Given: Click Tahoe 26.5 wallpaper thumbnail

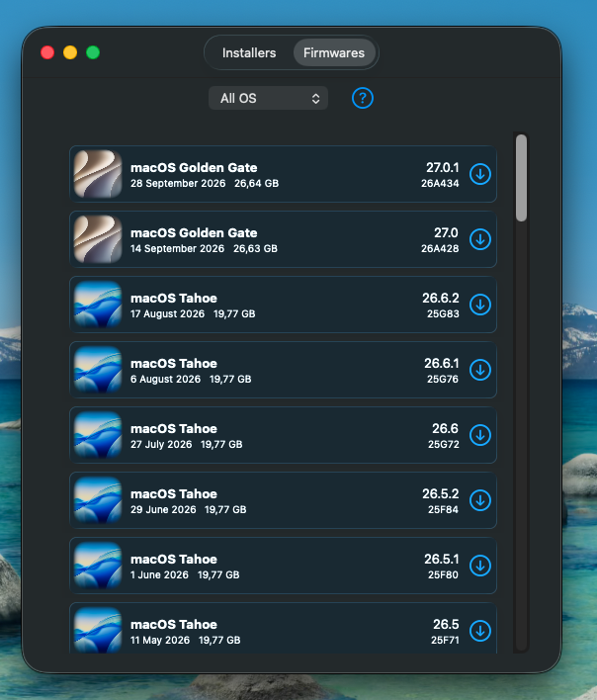Looking at the screenshot, I should point(98,630).
